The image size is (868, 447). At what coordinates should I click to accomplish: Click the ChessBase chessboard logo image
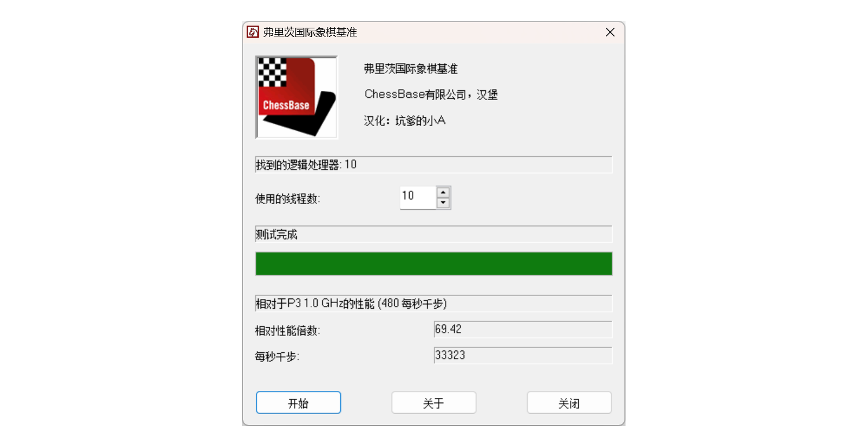click(297, 97)
